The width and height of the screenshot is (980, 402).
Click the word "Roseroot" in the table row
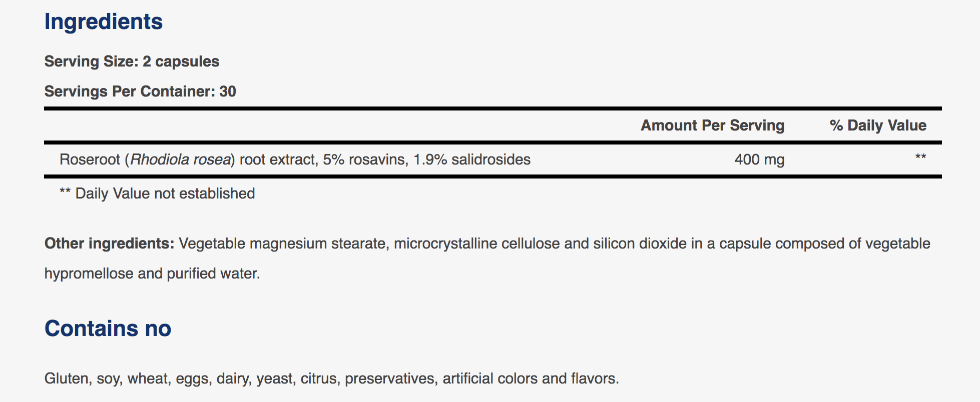90,159
